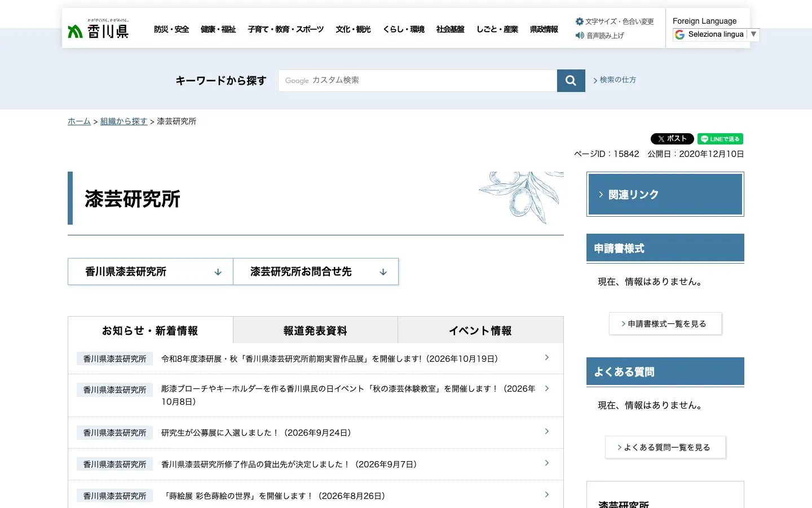Go to 組織から探す breadcrumb link
Image resolution: width=812 pixels, height=508 pixels.
tap(123, 121)
